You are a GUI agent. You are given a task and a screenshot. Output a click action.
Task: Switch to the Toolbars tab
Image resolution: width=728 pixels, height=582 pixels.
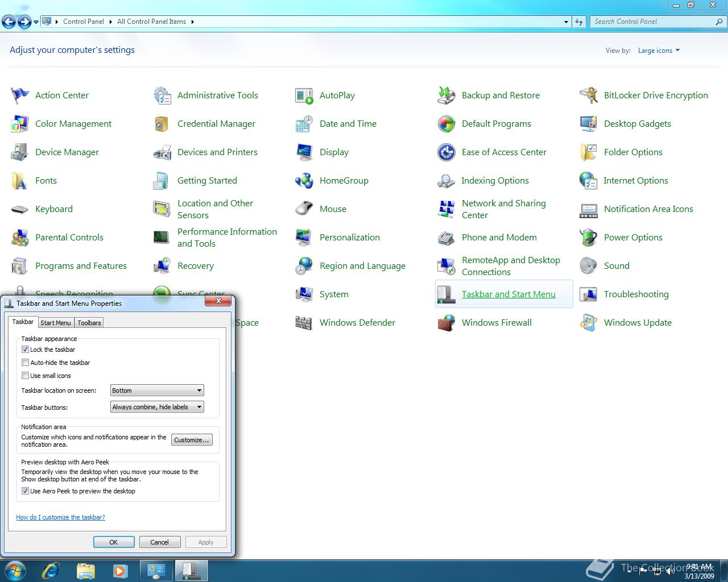tap(89, 323)
